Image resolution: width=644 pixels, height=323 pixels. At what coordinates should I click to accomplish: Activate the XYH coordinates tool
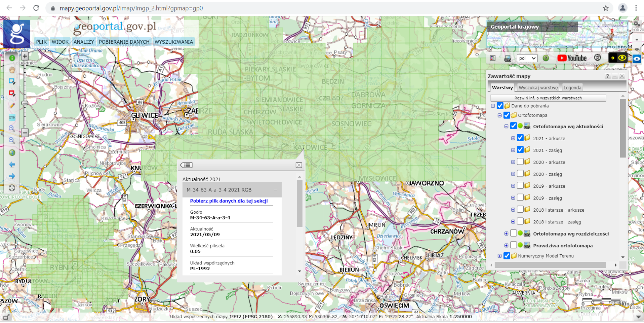point(12,117)
